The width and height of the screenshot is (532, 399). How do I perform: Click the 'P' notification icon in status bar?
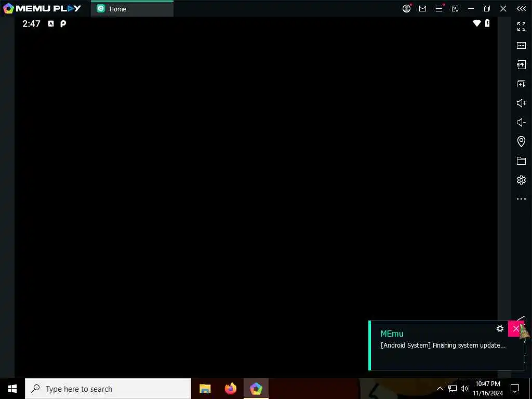click(63, 23)
